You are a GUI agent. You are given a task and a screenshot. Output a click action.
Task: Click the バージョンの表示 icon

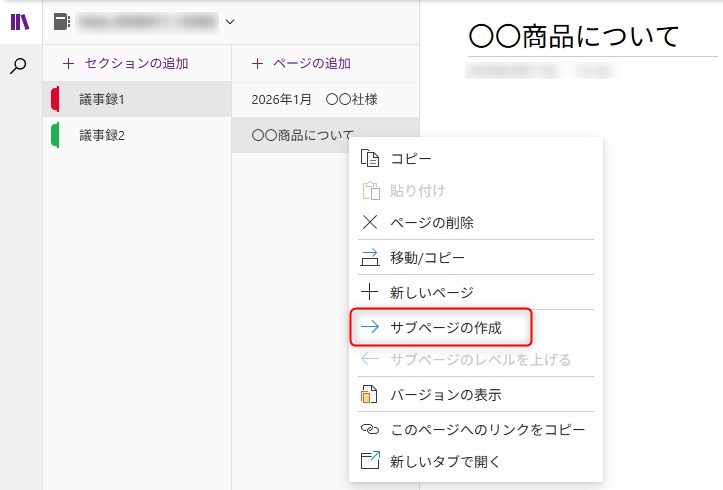(370, 395)
